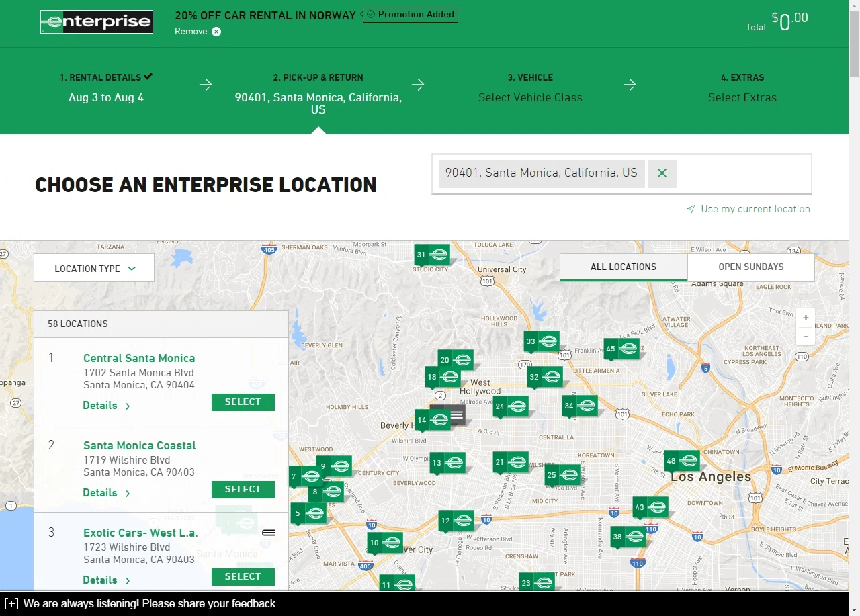The image size is (860, 616).
Task: Click the $0.00 total amount
Action: click(x=789, y=21)
